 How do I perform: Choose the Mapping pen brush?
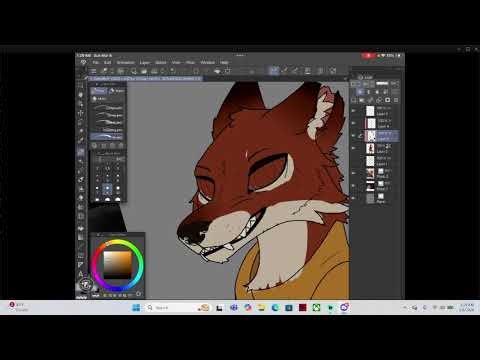[108, 122]
